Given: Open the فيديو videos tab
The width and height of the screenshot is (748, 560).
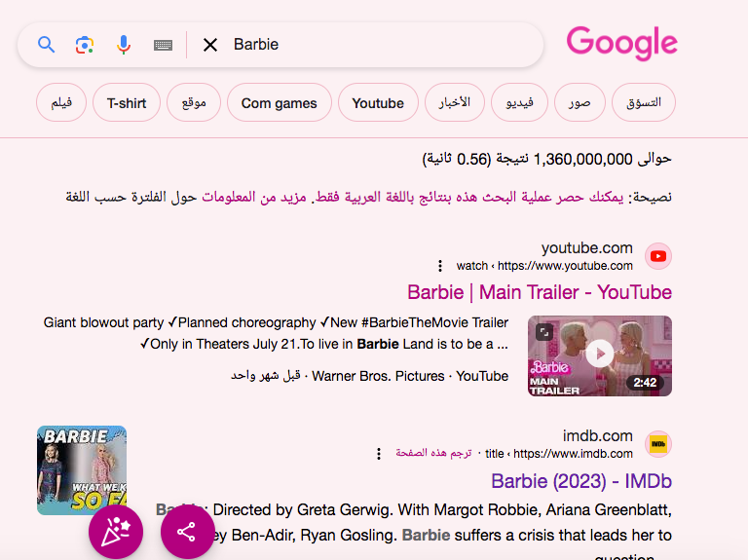Looking at the screenshot, I should pos(519,102).
